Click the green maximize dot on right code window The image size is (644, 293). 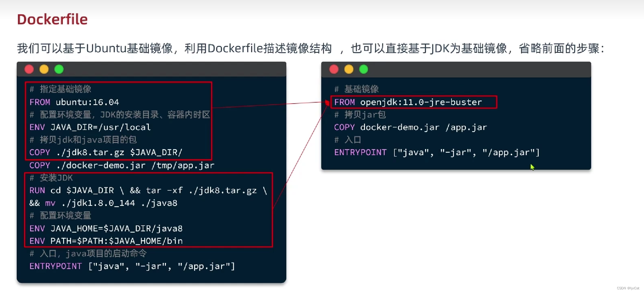point(363,69)
